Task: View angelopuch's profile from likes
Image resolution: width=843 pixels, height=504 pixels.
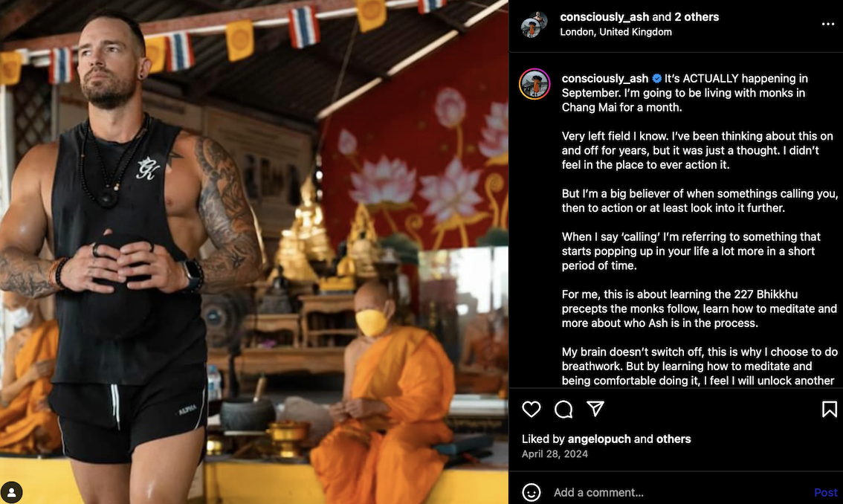Action: 599,439
